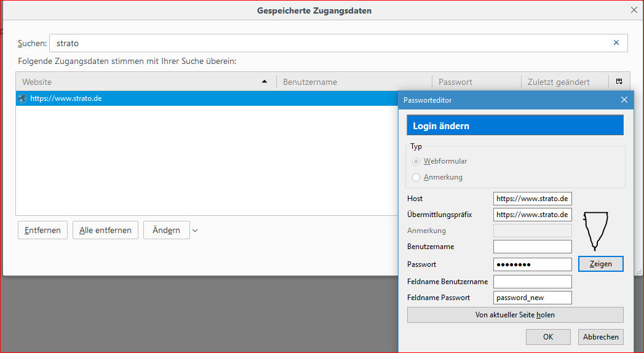
Task: Close the Gespeicherte Zugangsdaten window
Action: tap(634, 10)
